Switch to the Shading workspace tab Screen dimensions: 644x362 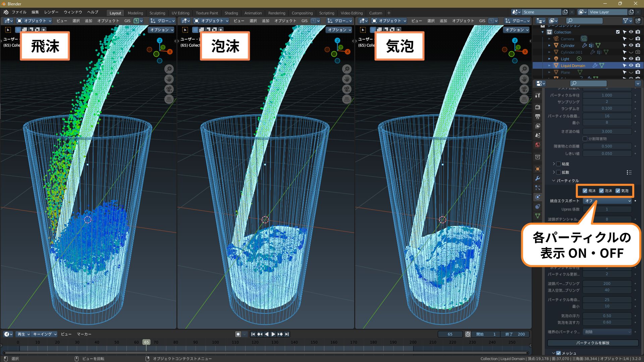[231, 13]
